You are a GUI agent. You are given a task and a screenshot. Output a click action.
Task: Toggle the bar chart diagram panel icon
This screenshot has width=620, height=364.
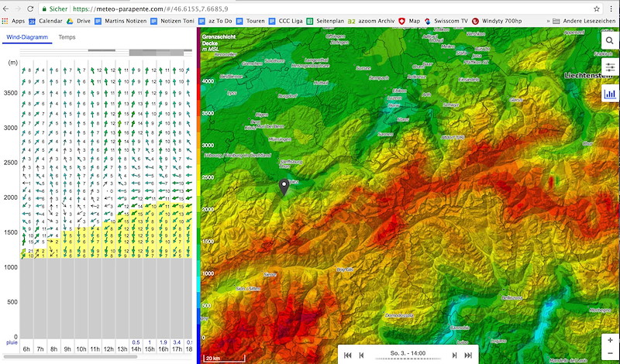tap(610, 94)
